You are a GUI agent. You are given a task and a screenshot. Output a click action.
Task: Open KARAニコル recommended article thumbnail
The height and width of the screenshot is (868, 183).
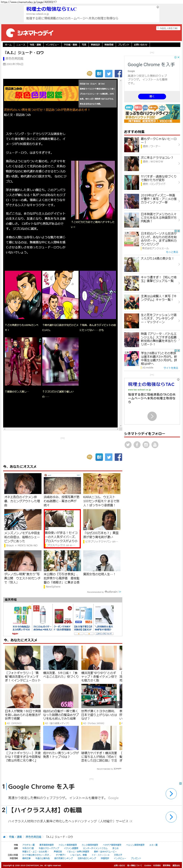[102, 484]
